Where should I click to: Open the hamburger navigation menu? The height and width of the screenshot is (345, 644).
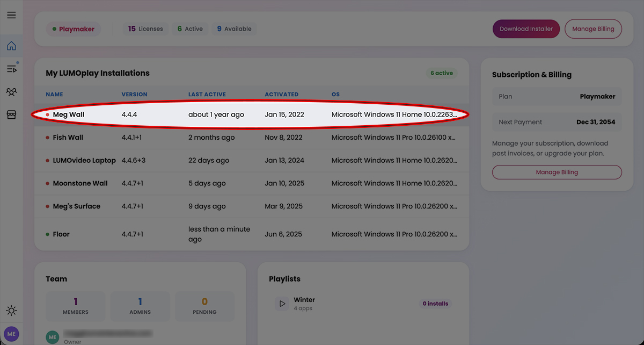coord(11,15)
